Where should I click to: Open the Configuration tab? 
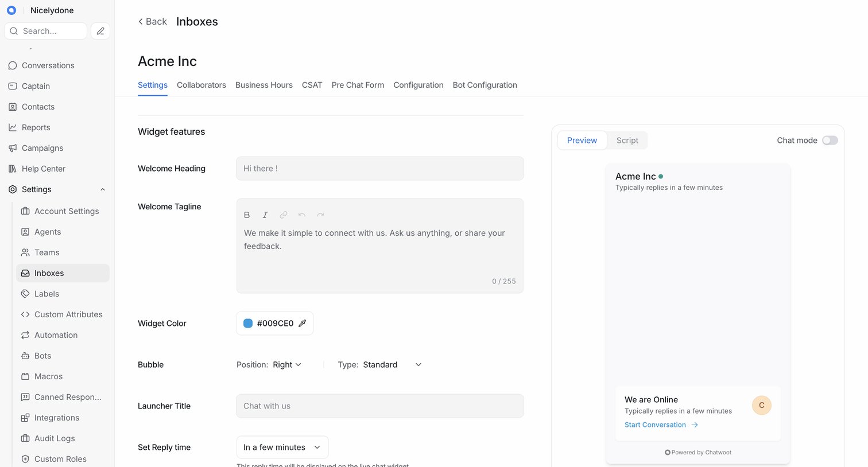(x=418, y=85)
